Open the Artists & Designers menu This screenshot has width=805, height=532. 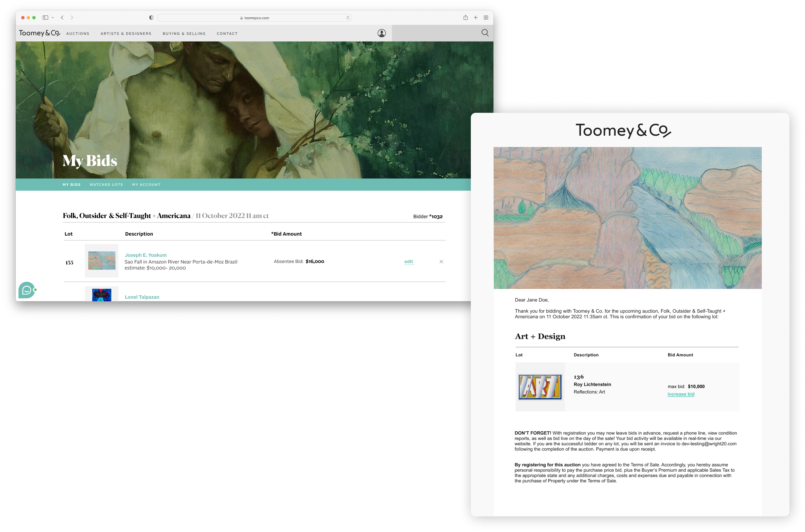(x=126, y=33)
